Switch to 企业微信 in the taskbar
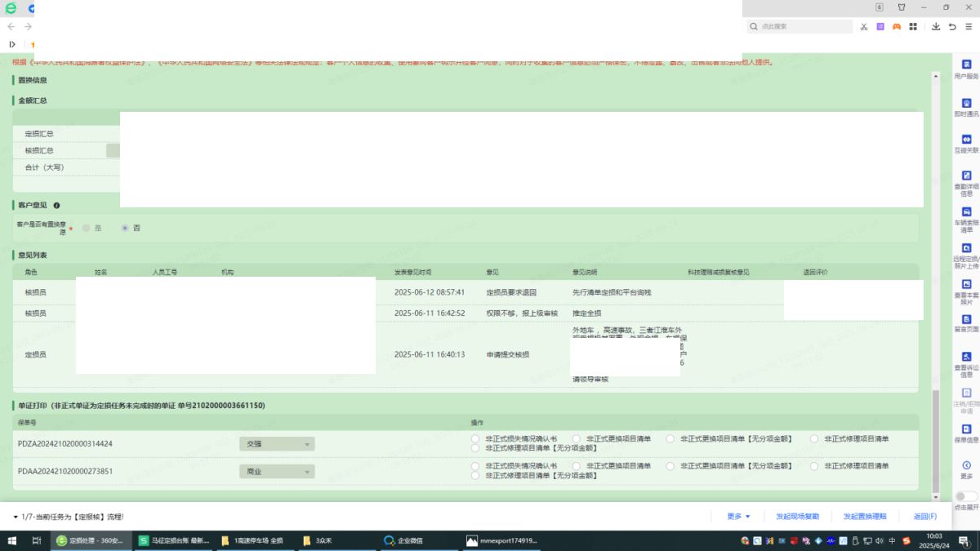The image size is (980, 551). [x=410, y=540]
